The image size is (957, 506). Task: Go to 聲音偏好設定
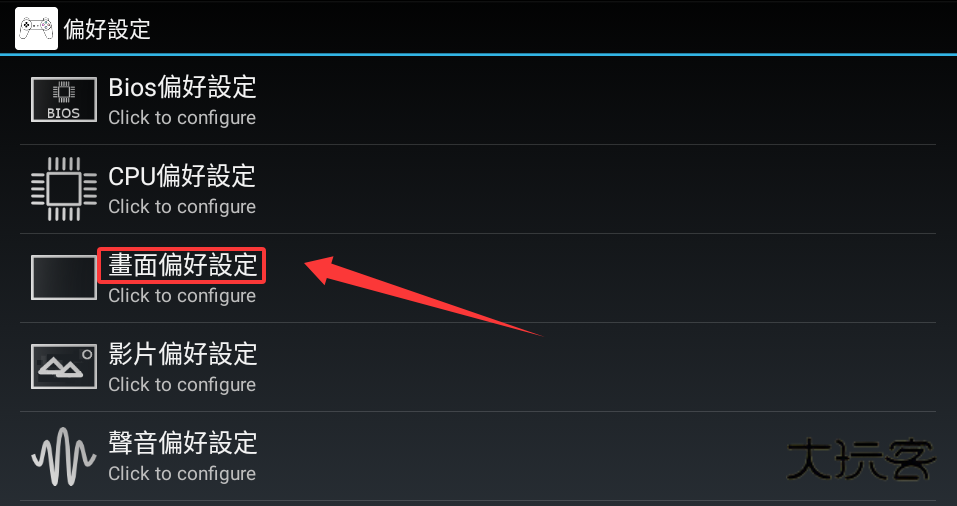[182, 444]
